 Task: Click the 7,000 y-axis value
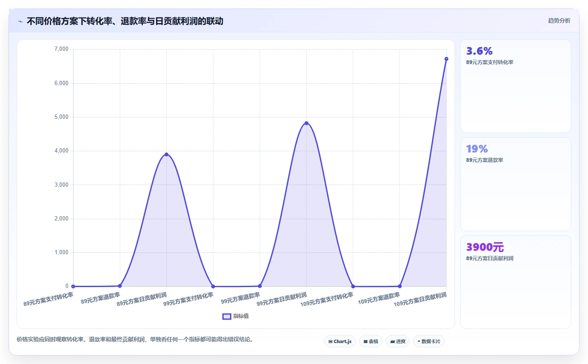[62, 49]
